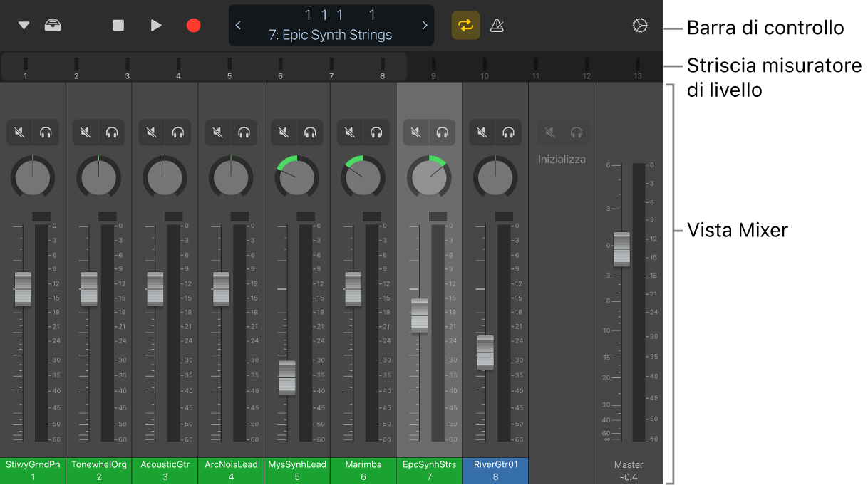Toggle the cycle loop button
The image size is (868, 485).
[465, 25]
